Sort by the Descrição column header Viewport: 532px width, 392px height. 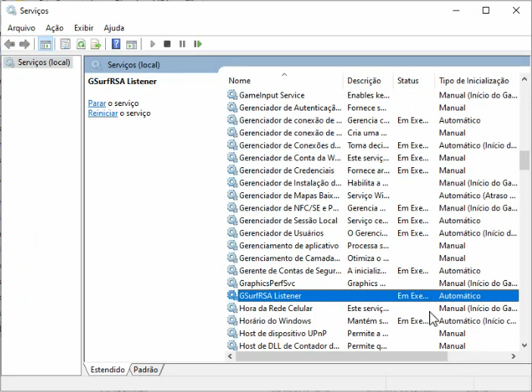point(368,81)
